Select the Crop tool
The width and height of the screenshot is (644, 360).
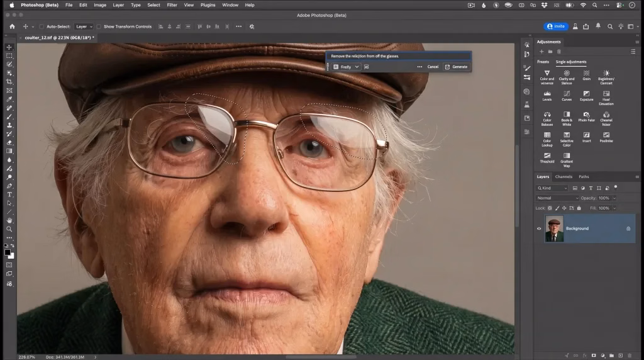(9, 82)
